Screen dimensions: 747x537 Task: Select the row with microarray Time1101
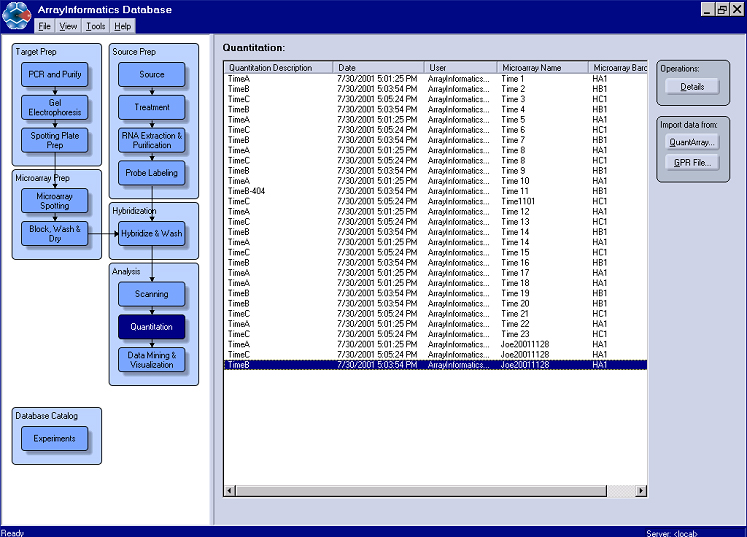coord(435,201)
